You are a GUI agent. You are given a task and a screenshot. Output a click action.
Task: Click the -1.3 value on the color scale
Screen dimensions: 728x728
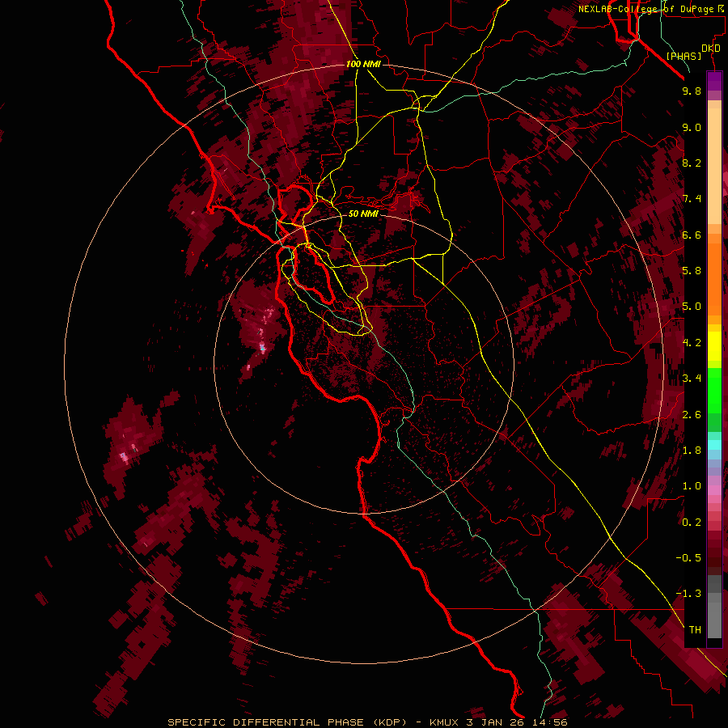pyautogui.click(x=688, y=594)
